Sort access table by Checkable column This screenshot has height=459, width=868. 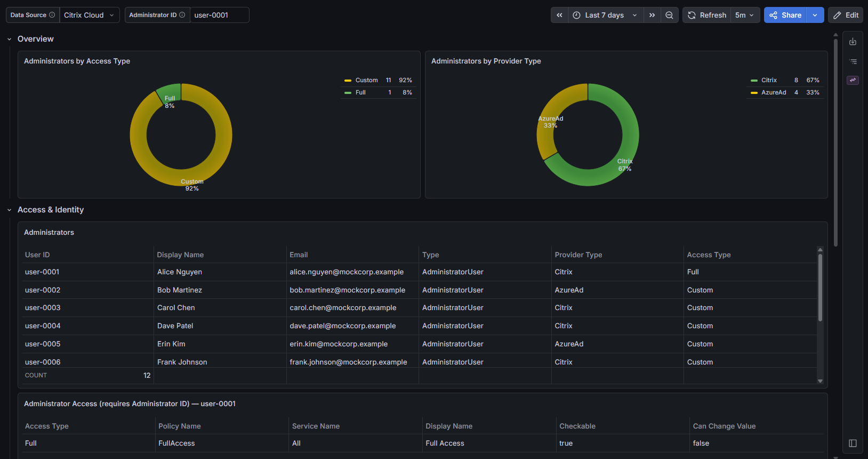tap(577, 426)
